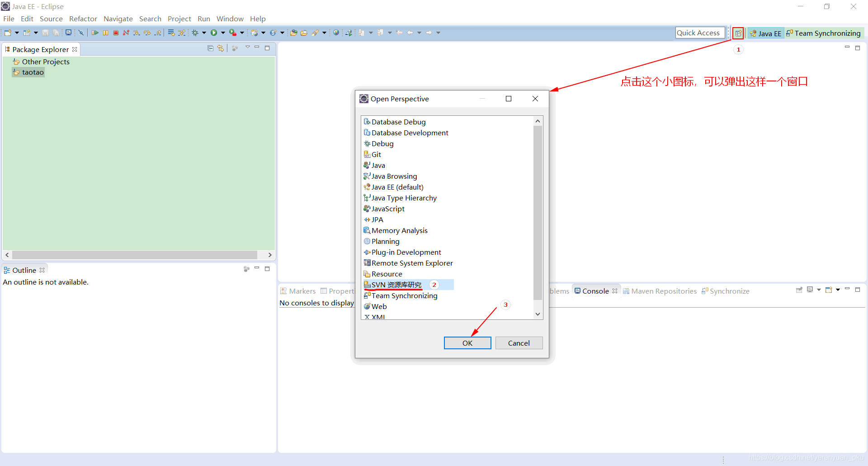Screen dimensions: 868x466
Task: Toggle Use Step Filters icon
Action: click(182, 33)
